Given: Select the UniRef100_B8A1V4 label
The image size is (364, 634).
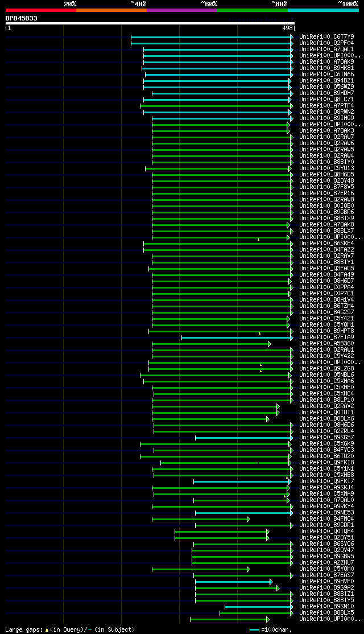Looking at the screenshot, I should [327, 299].
